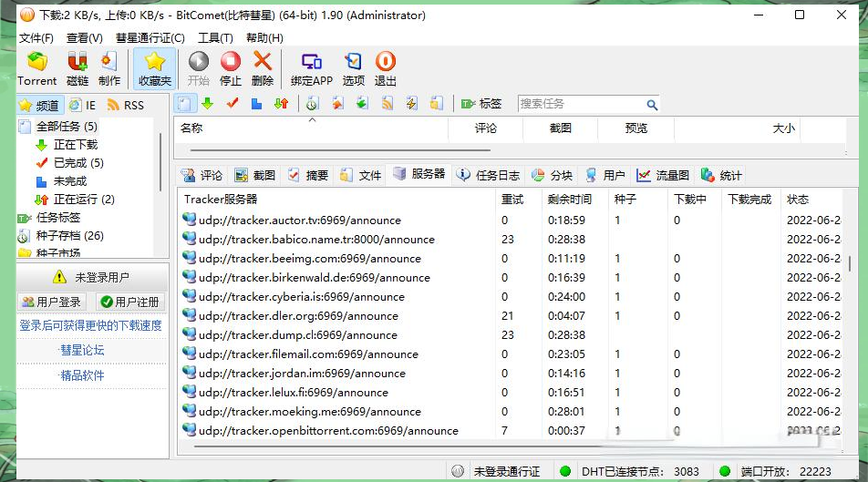The width and height of the screenshot is (868, 482).
Task: Click the 搜索任务 search field
Action: [x=581, y=104]
